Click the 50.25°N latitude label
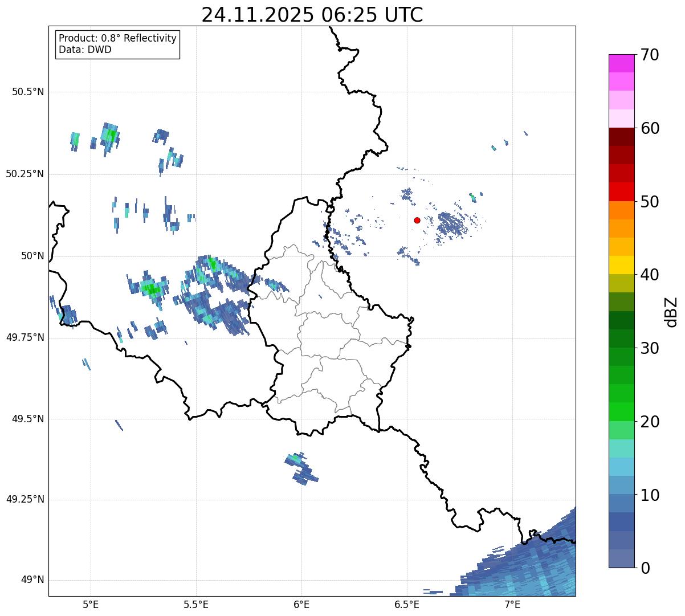Screen dimensions: 685x616 click(x=25, y=174)
